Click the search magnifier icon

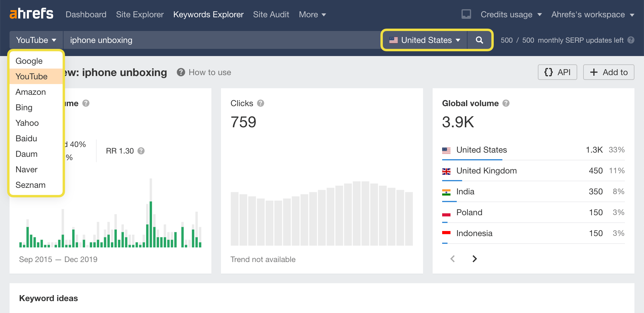(x=479, y=40)
